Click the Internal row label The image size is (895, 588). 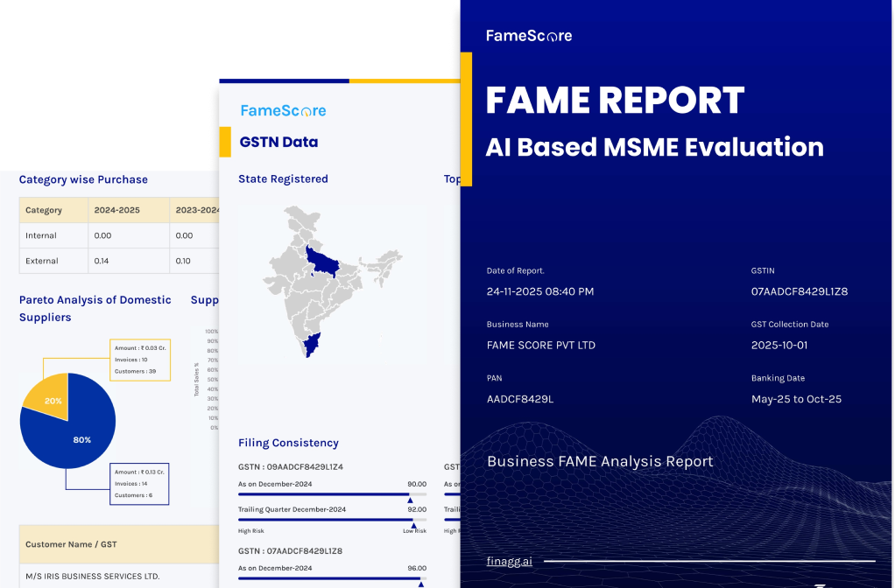click(41, 235)
